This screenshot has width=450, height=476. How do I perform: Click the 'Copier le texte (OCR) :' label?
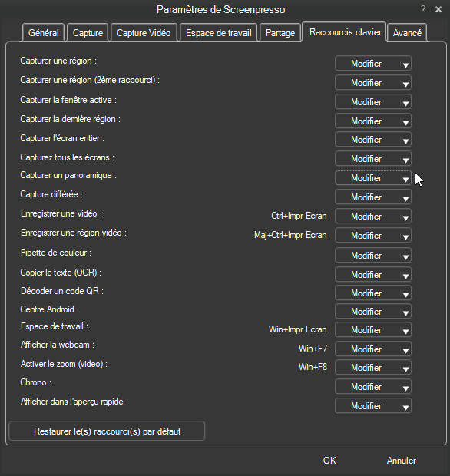tap(61, 273)
